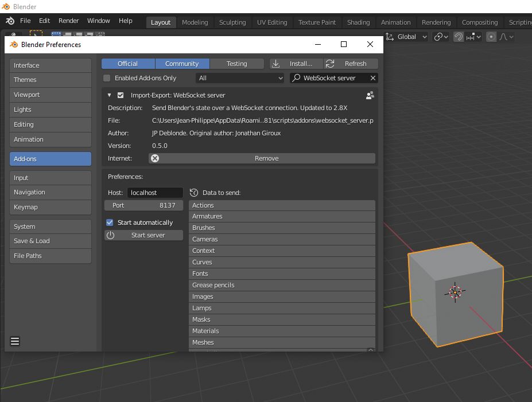Toggle the Official add-ons filter
The image size is (532, 402).
(128, 64)
